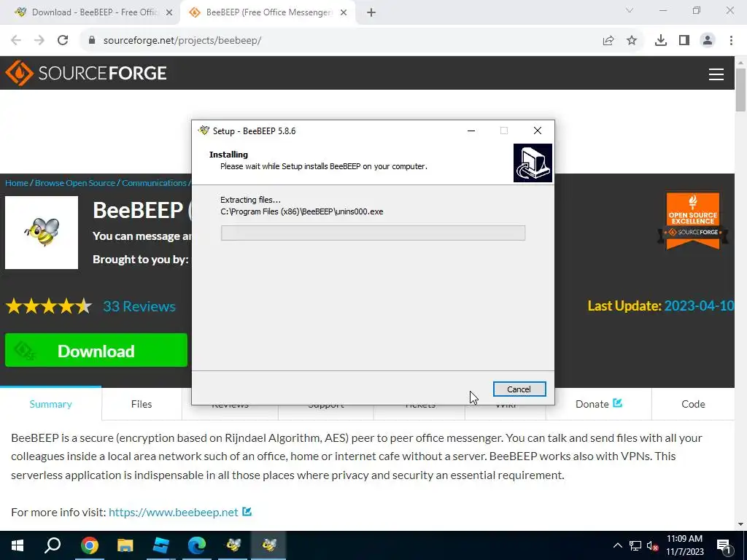Open Windows taskbar search
The width and height of the screenshot is (747, 560).
point(53,545)
